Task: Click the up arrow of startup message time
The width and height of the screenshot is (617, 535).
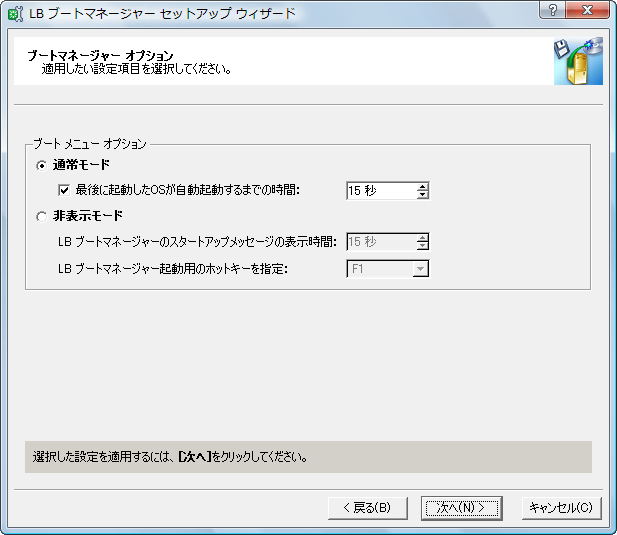Action: click(422, 238)
